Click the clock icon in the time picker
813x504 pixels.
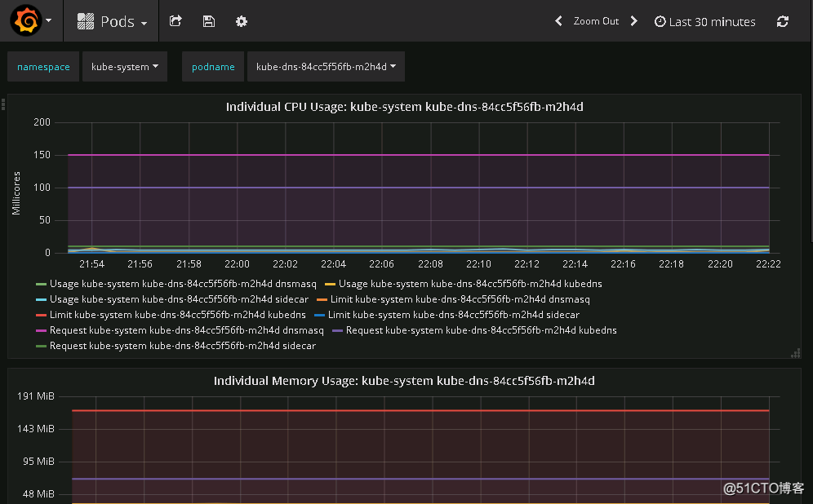point(660,21)
